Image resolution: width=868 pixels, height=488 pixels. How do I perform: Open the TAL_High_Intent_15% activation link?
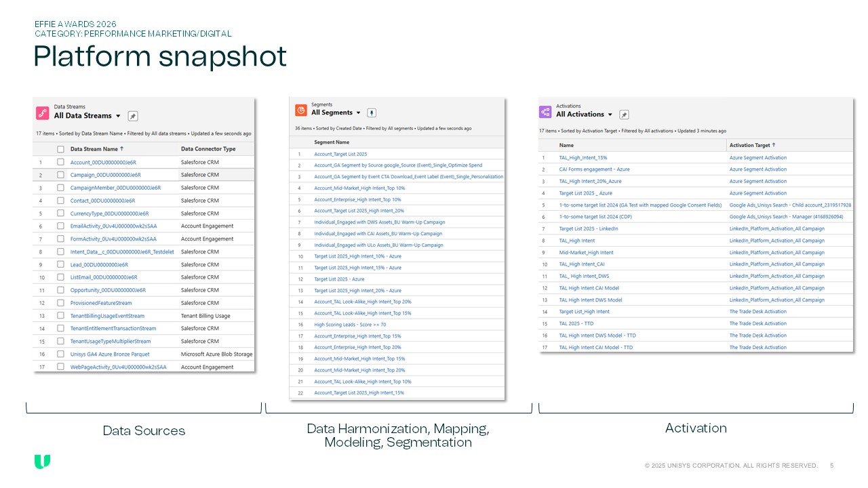(583, 158)
